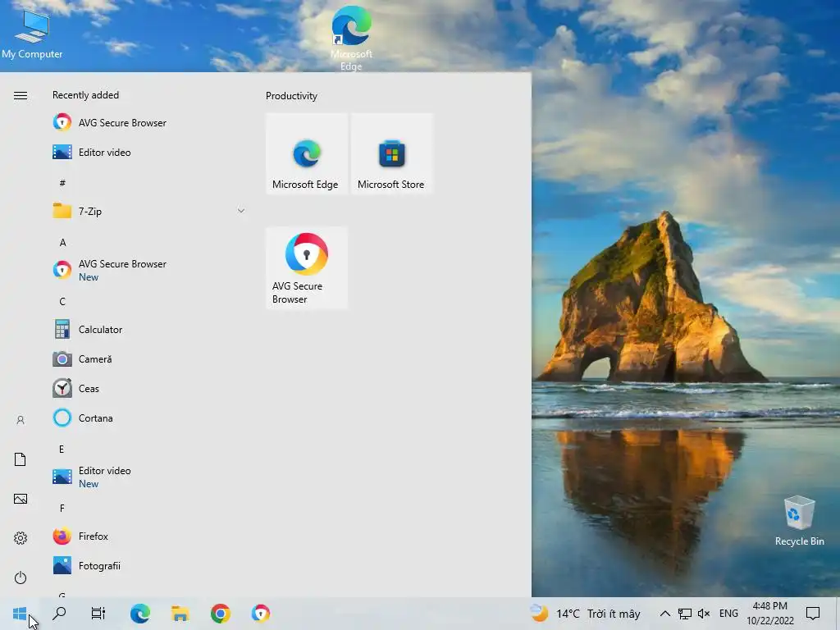Open Documents from Start sidebar
840x630 pixels.
pos(21,459)
